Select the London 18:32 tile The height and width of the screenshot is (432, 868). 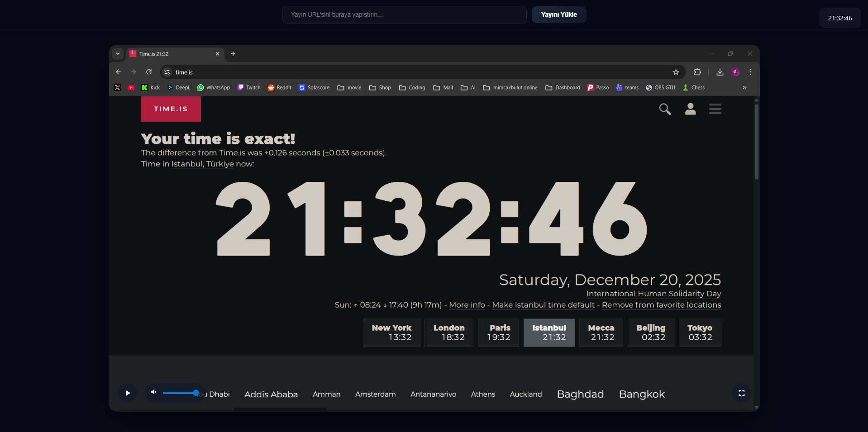[x=449, y=332]
